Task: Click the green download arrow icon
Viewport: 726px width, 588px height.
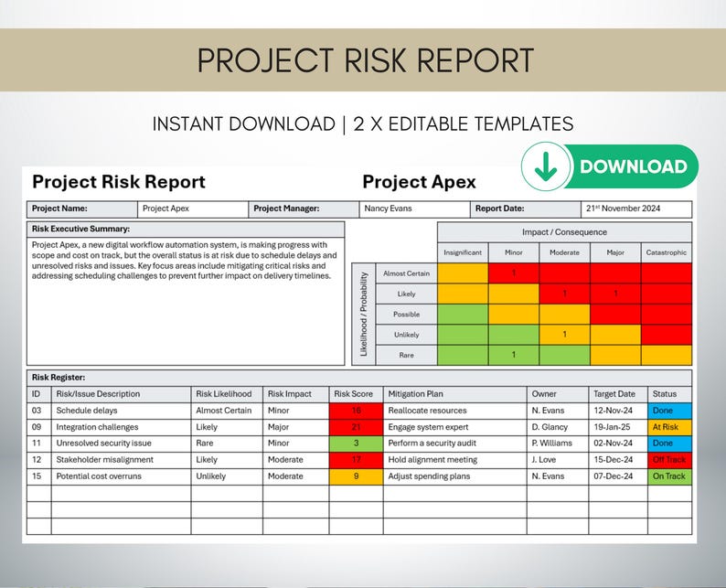Action: pos(546,166)
